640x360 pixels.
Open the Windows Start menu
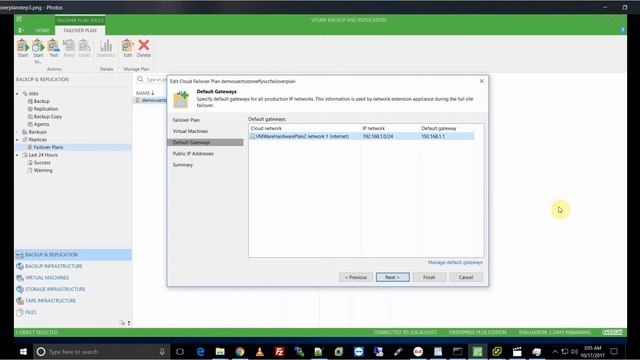pos(23,351)
